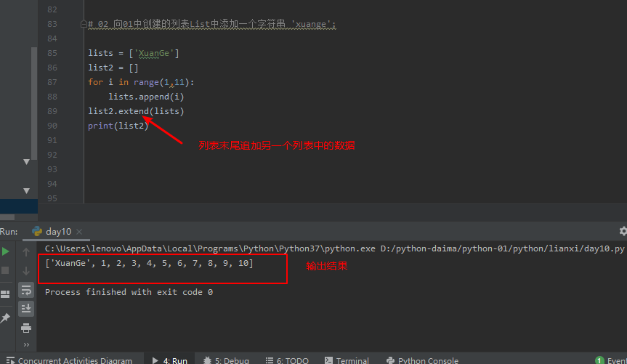Click line number 89 in gutter
Screen dimensions: 627x364
pyautogui.click(x=52, y=111)
